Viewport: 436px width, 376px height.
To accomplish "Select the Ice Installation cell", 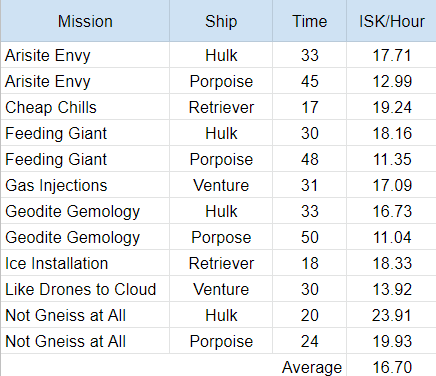I will (x=85, y=263).
